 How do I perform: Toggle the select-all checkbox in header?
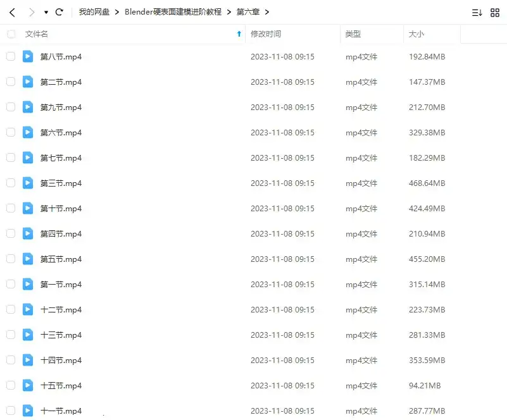pos(11,34)
